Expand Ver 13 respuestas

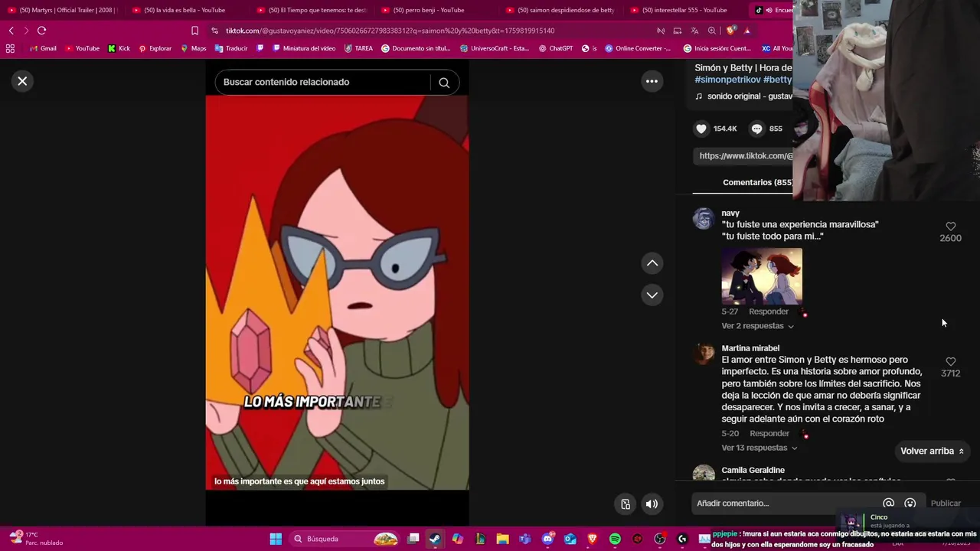point(759,448)
